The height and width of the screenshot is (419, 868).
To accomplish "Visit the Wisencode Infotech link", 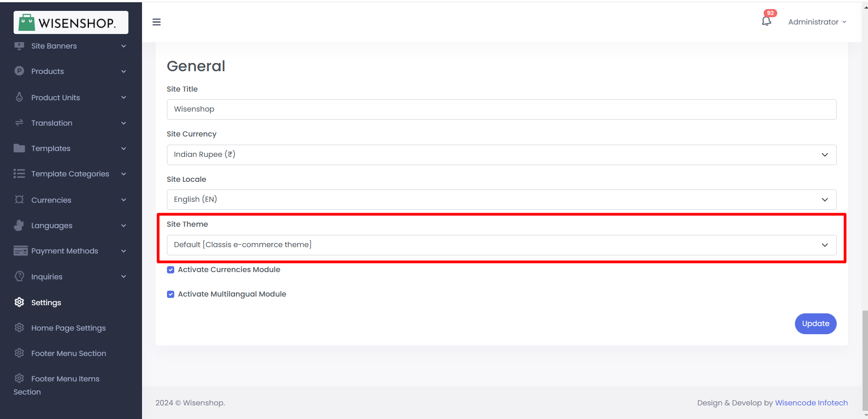I will [811, 403].
